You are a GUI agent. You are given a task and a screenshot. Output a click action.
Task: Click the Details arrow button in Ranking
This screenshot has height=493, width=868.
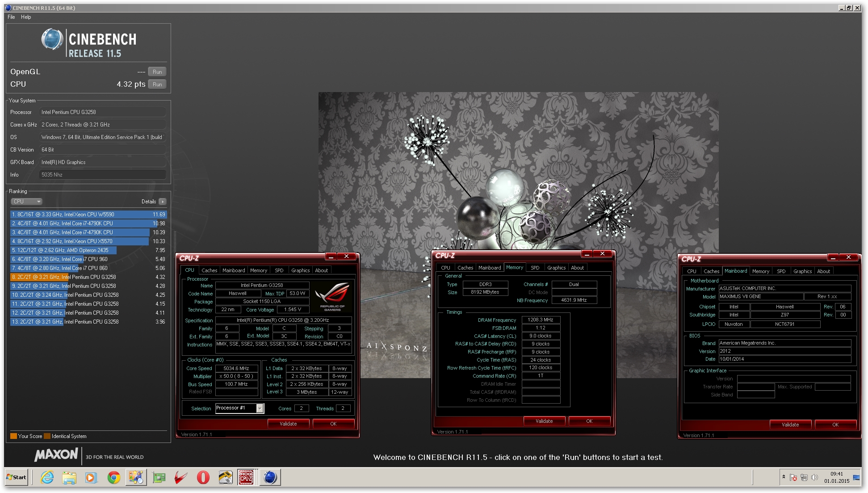point(163,202)
